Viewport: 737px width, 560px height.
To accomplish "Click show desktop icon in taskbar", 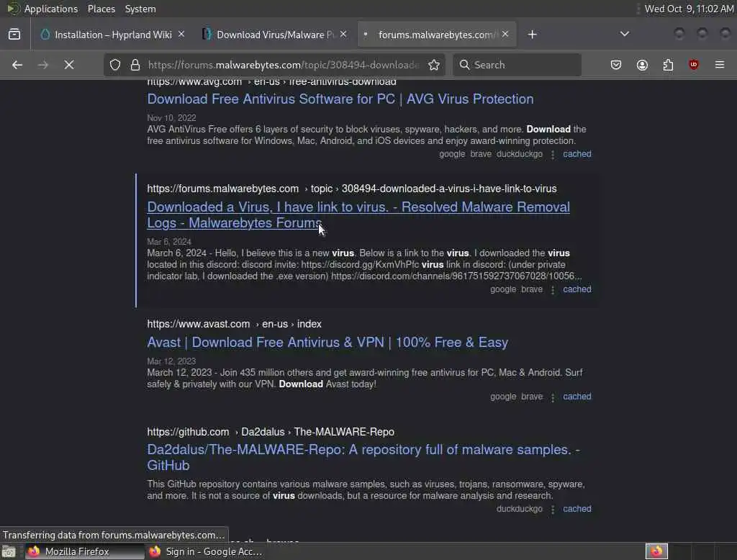I will click(9, 551).
